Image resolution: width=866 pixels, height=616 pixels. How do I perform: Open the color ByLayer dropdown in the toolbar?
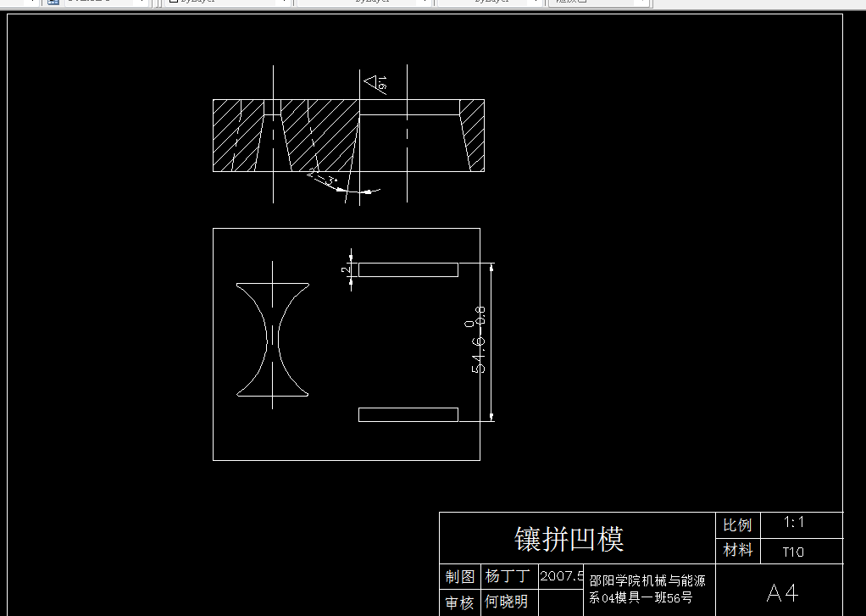(x=228, y=2)
